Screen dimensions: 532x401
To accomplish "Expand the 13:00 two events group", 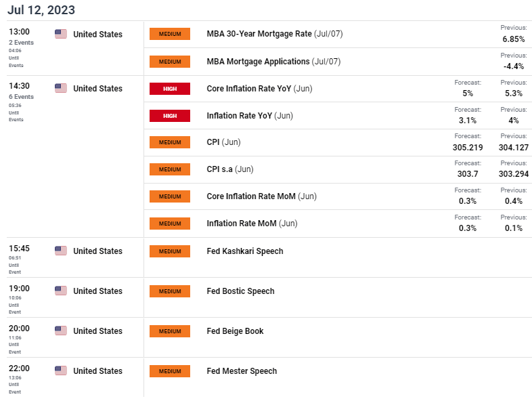I will 21,43.
